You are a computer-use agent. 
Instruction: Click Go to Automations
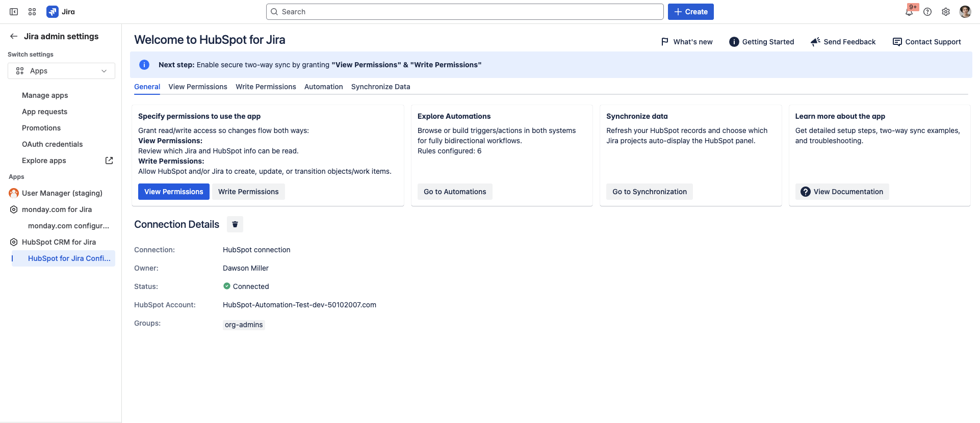pyautogui.click(x=455, y=192)
